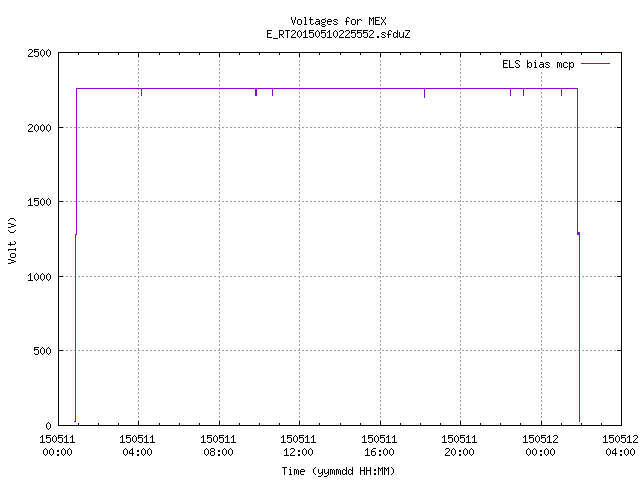Screen dimensions: 640x480
Task: Click the '150511 08:00' x-axis tick label
Action: click(218, 446)
